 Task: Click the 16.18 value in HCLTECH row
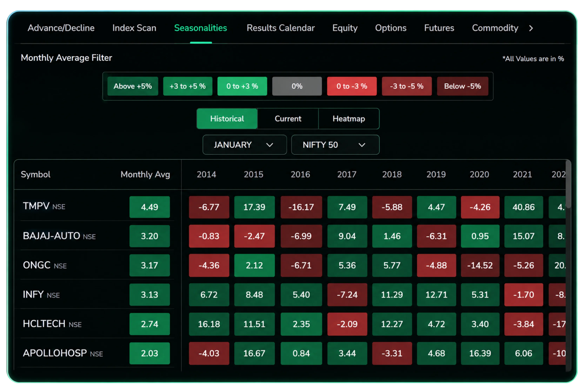209,324
